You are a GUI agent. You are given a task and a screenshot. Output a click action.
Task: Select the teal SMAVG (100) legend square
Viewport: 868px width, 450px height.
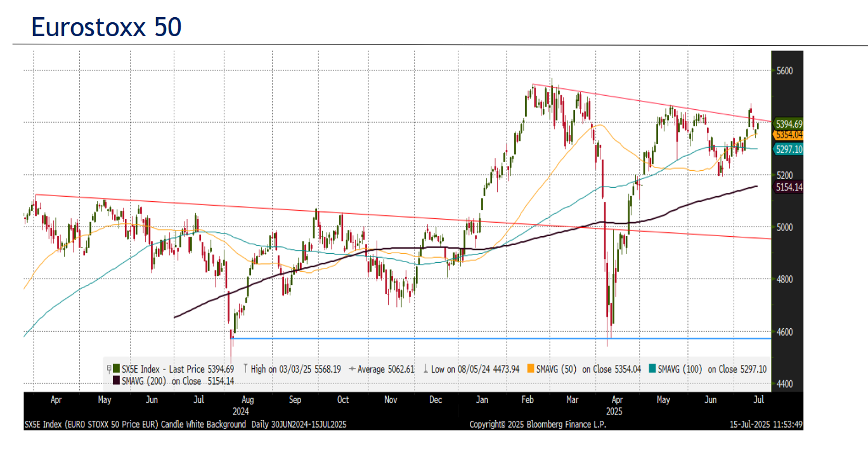[653, 369]
